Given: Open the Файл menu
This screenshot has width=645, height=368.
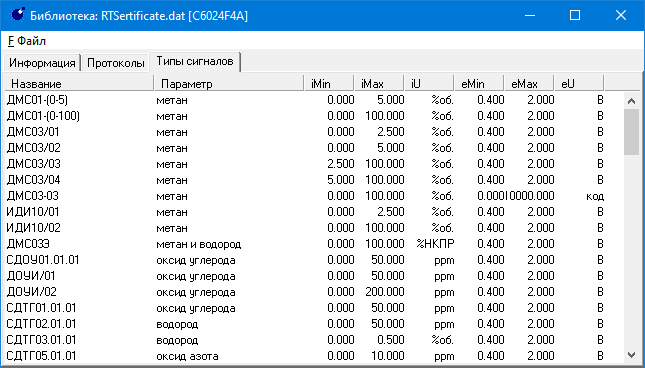Looking at the screenshot, I should click(x=27, y=41).
